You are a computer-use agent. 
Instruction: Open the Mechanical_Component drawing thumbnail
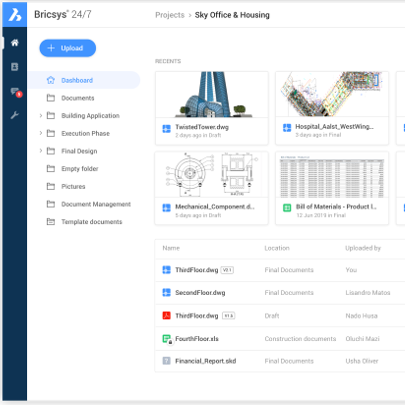tap(212, 174)
